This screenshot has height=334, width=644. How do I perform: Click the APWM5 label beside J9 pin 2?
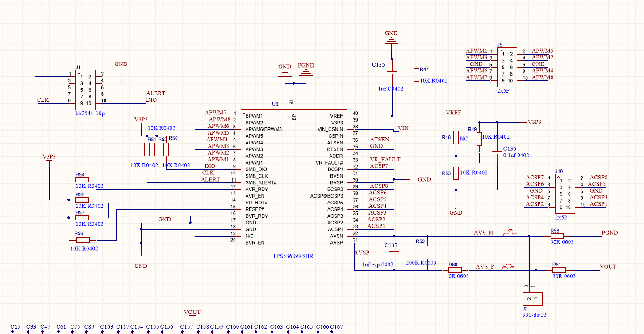tap(543, 51)
